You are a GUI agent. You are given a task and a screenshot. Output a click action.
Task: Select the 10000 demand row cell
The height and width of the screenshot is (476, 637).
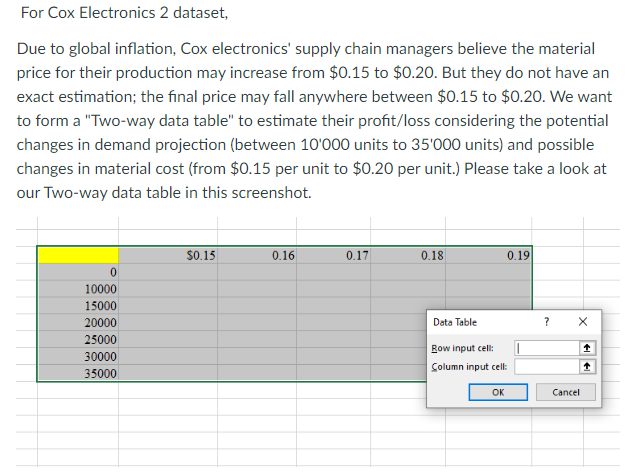(79, 289)
